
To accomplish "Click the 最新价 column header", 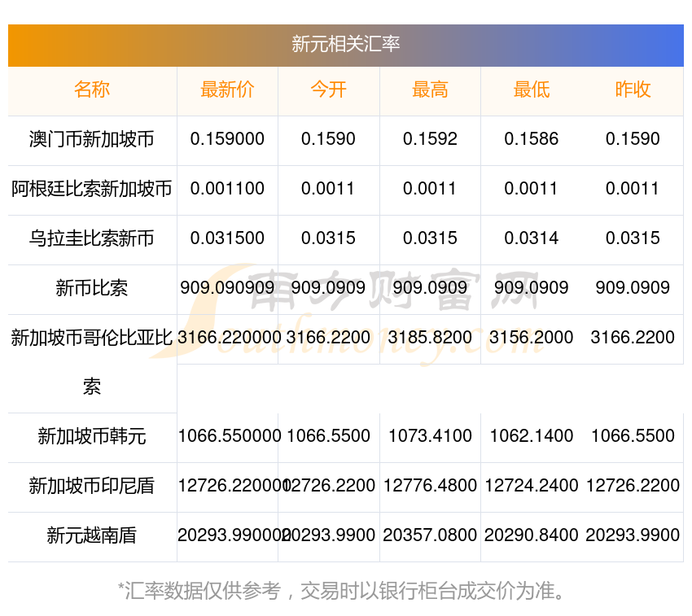I will click(x=227, y=90).
